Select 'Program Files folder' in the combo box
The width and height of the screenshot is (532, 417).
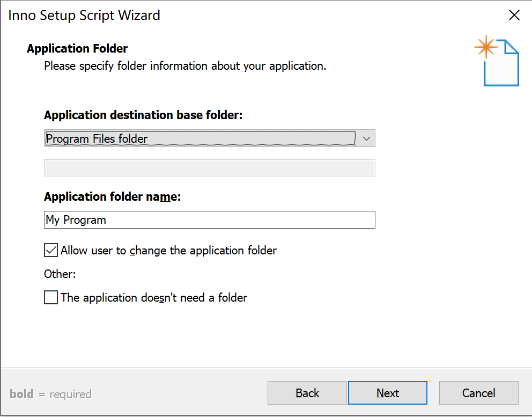[x=198, y=138]
